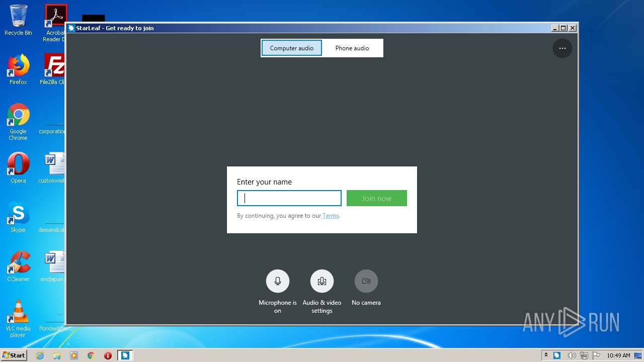
Task: Click Opera icon in taskbar
Action: (x=108, y=355)
